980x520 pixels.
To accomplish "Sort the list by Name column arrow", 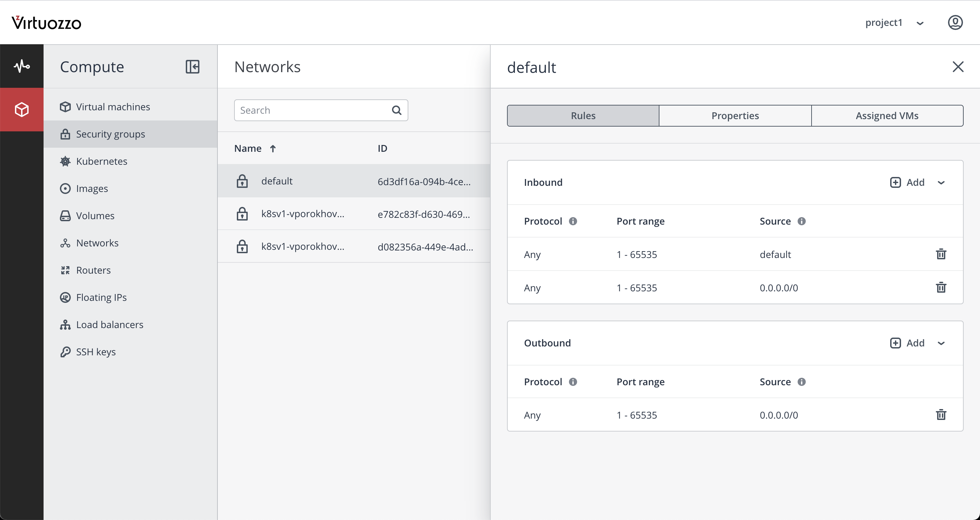I will [x=273, y=148].
